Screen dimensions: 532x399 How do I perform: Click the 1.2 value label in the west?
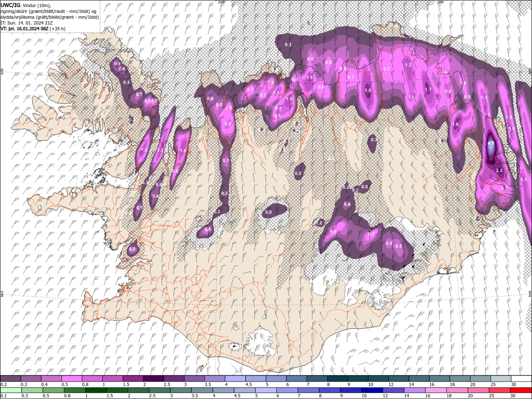pos(145,150)
